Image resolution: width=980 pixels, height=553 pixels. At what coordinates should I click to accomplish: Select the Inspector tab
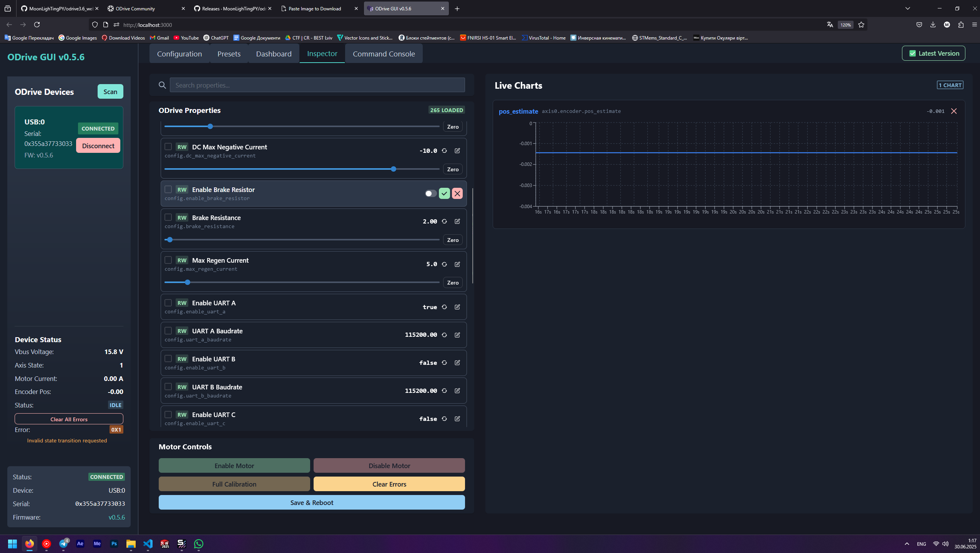click(322, 54)
